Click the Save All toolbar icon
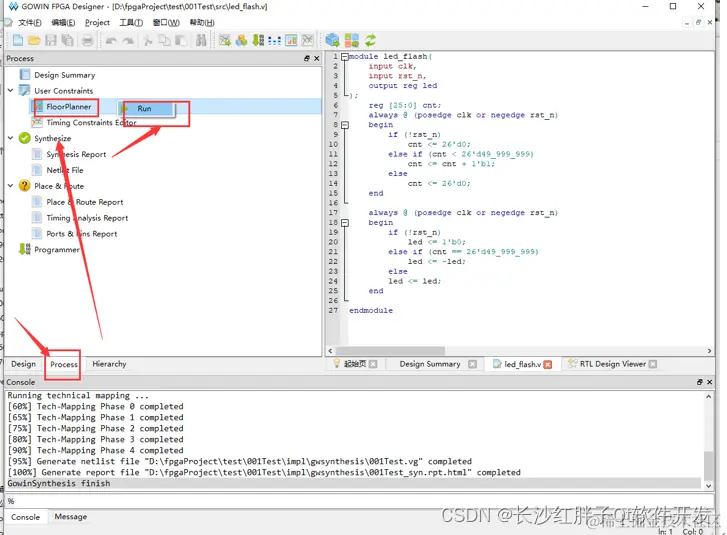The height and width of the screenshot is (535, 727). coord(67,41)
